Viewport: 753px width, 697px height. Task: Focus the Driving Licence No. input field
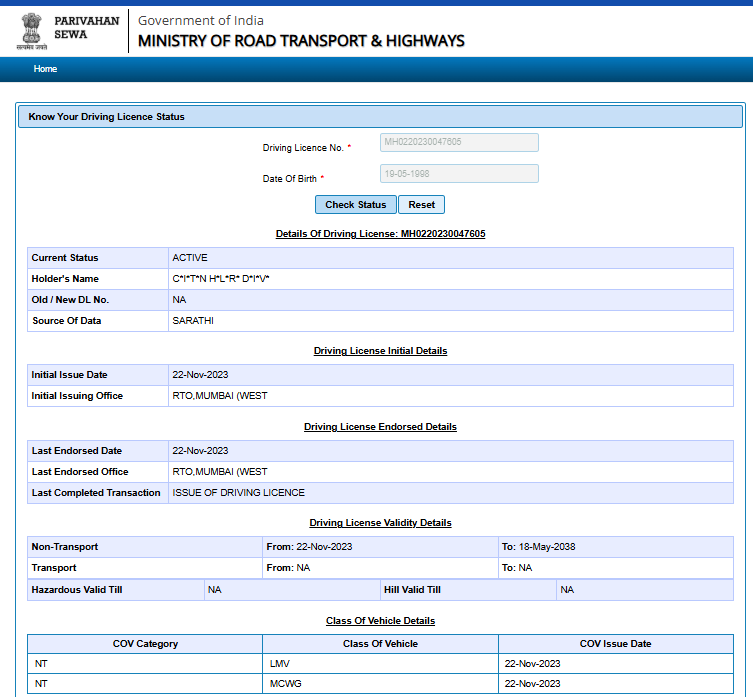[x=459, y=143]
